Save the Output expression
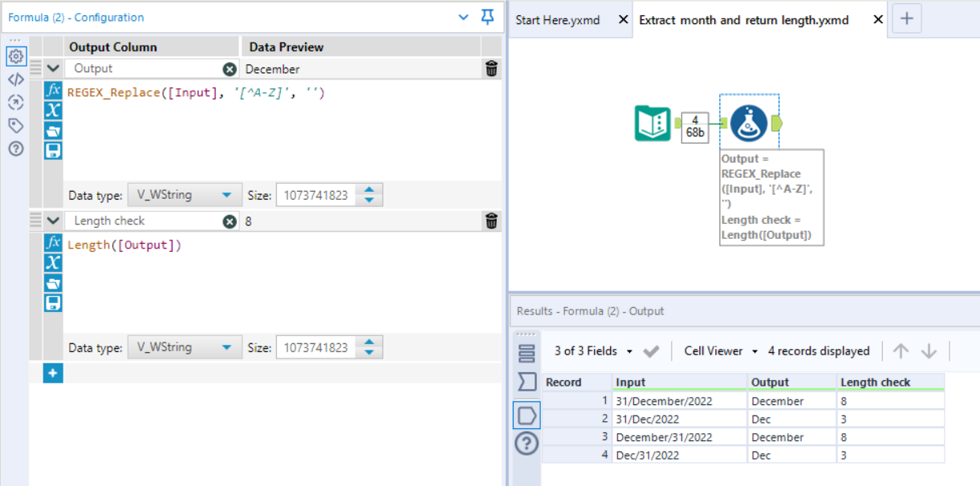 pyautogui.click(x=53, y=151)
